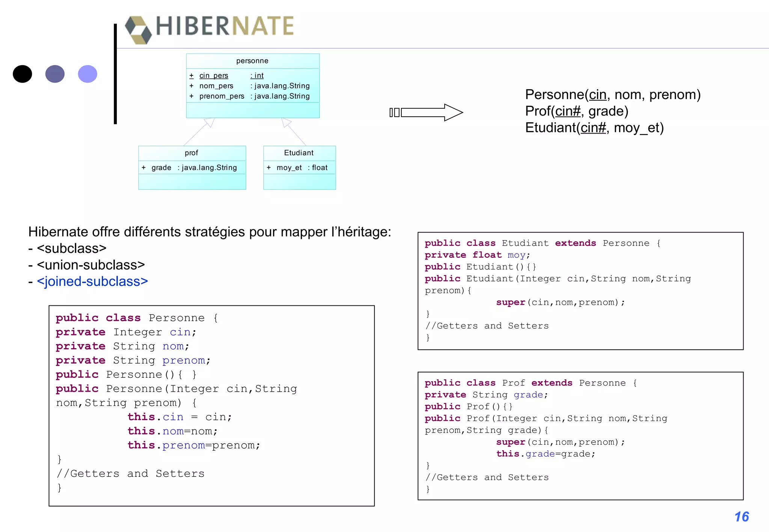This screenshot has height=532, width=769.
Task: Click the joined-subclass blue text
Action: (92, 281)
